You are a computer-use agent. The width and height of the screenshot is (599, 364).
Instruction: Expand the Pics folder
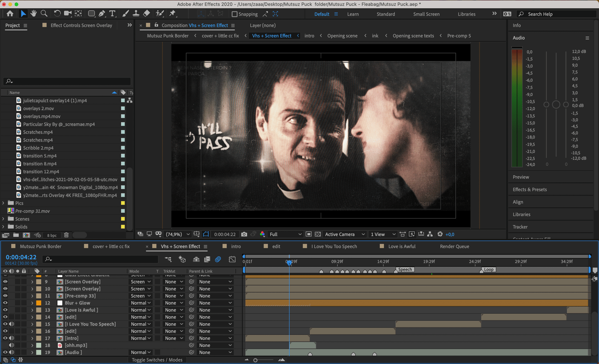point(4,203)
